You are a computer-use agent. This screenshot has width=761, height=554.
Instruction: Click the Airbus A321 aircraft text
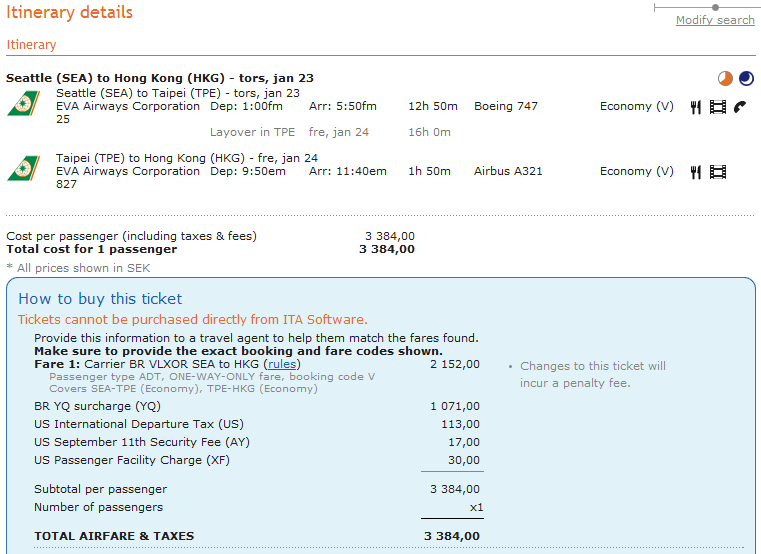[508, 171]
